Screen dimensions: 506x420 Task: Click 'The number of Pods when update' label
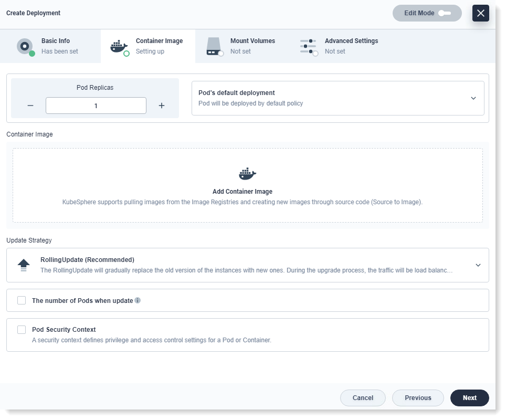[82, 301]
